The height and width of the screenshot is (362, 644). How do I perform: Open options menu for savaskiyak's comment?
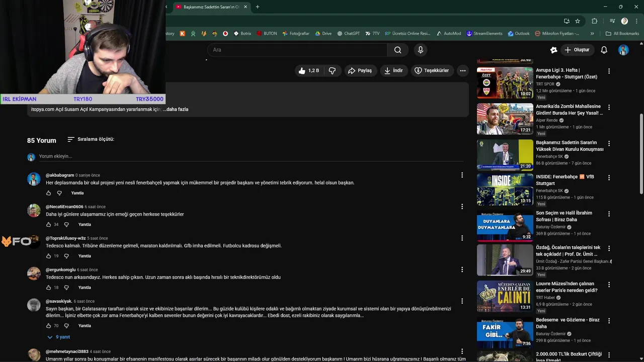point(462,301)
